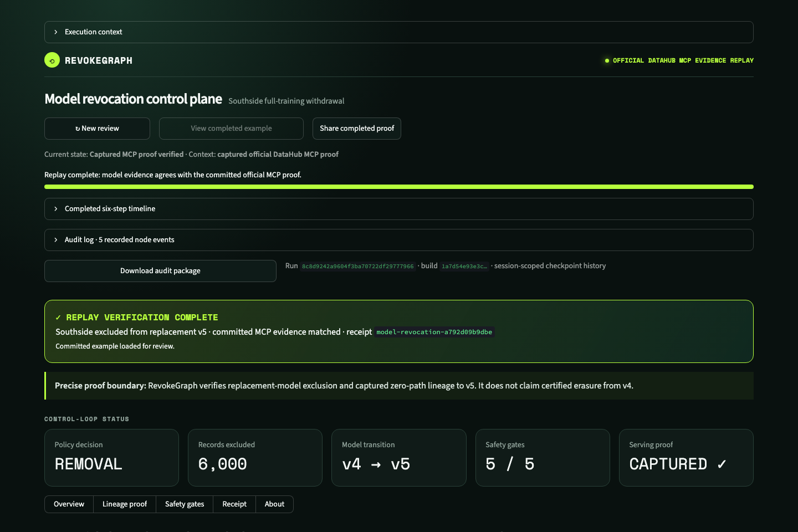Expand the Execution context section
The image size is (798, 532).
[x=399, y=32]
